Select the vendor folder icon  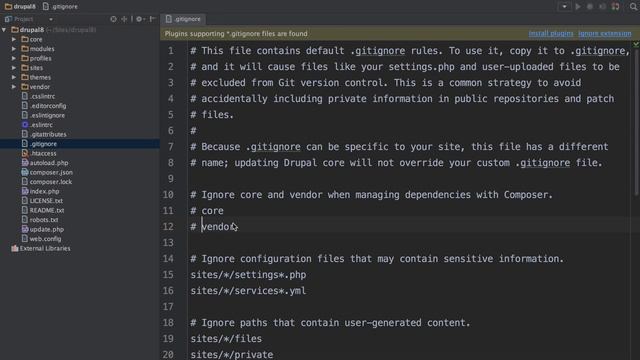pyautogui.click(x=25, y=86)
